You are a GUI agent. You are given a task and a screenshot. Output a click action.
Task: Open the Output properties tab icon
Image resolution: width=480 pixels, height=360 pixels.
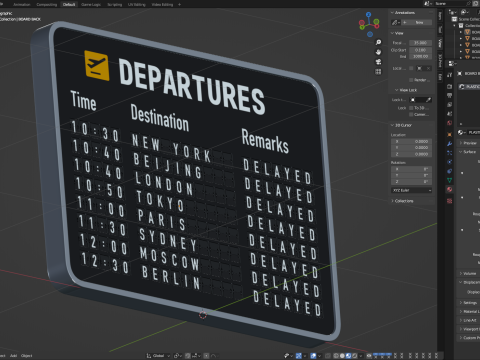(450, 95)
